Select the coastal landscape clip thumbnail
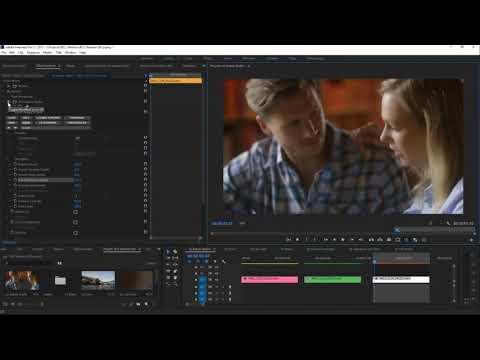The height and width of the screenshot is (360, 480). coord(98,281)
